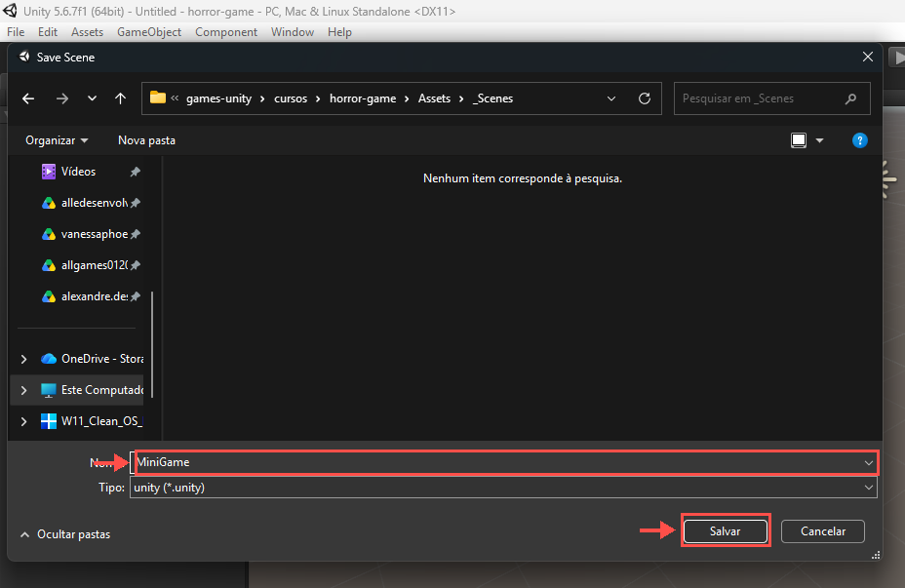Click Cancelar to dismiss the dialog
The image size is (905, 588).
(823, 530)
